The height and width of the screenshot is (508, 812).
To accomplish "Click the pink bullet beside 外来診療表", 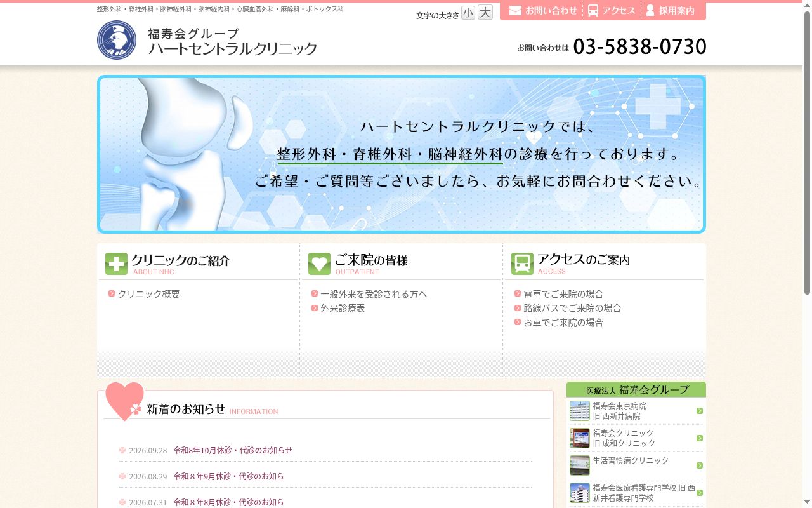I will (315, 308).
